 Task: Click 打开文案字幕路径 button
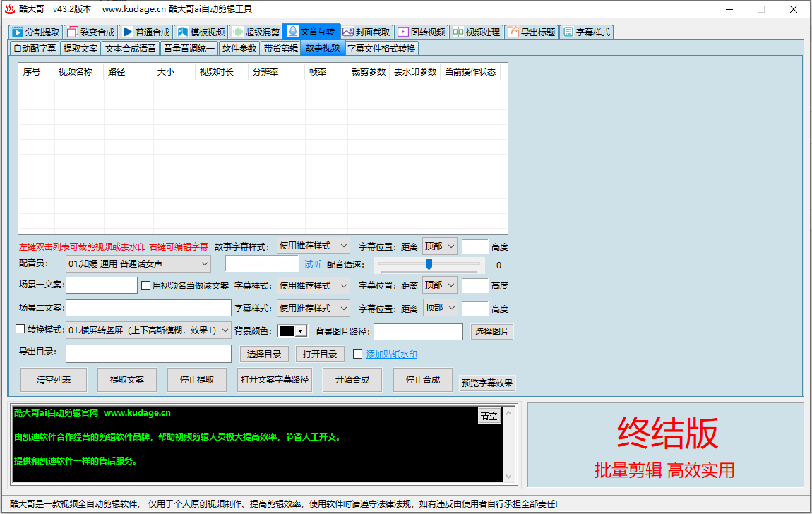pos(275,379)
